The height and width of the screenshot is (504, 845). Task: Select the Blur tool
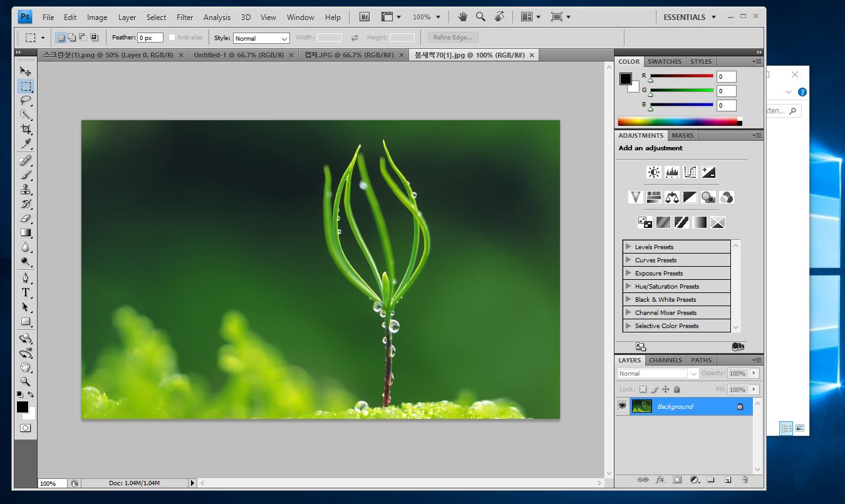[26, 247]
